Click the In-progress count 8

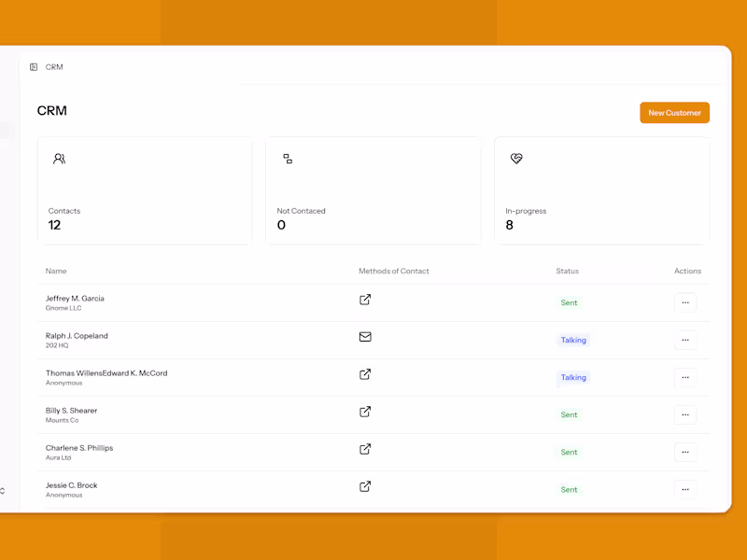point(509,225)
